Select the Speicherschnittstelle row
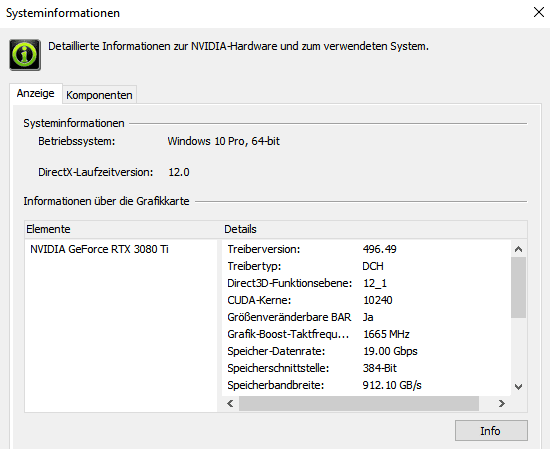This screenshot has height=449, width=550. click(367, 368)
